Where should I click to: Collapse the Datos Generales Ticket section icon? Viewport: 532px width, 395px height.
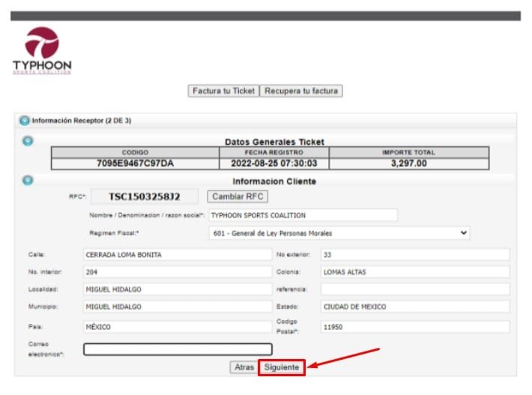(28, 141)
